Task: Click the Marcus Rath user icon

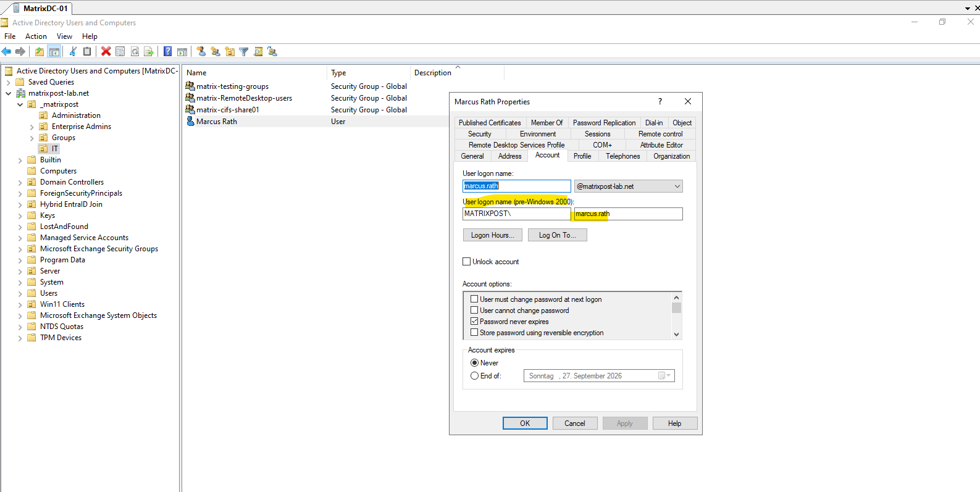Action: click(190, 121)
